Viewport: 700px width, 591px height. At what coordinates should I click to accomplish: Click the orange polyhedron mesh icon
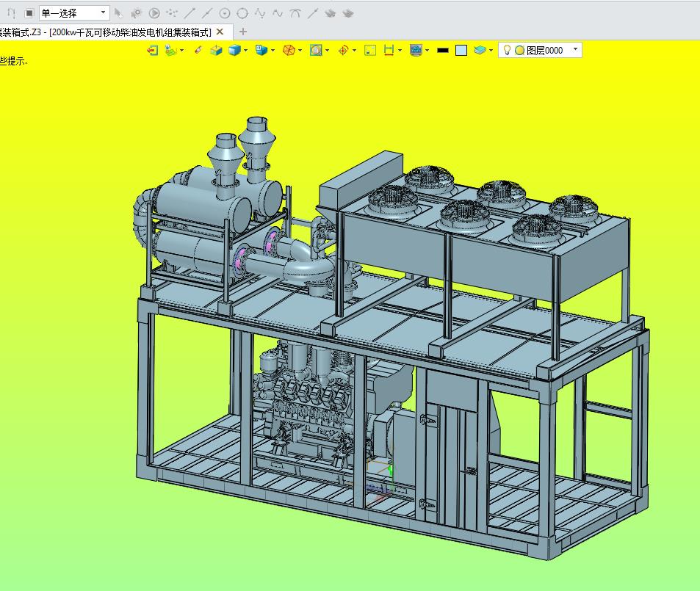(x=289, y=51)
